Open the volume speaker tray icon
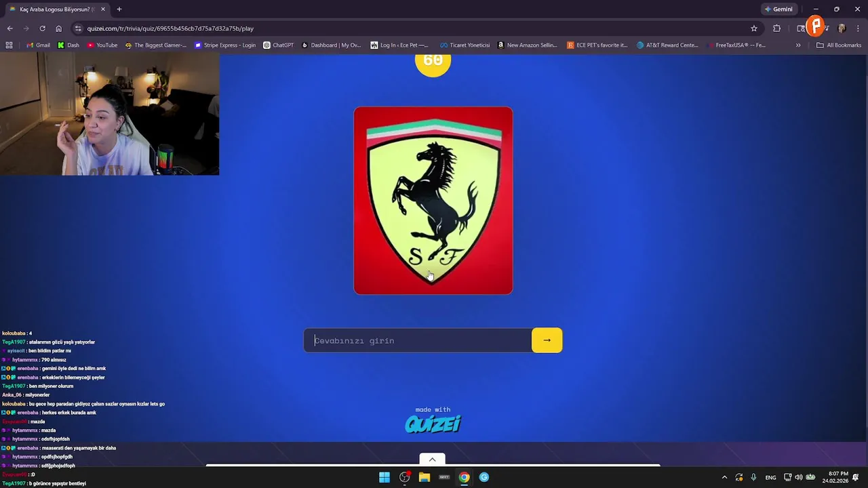 point(798,477)
